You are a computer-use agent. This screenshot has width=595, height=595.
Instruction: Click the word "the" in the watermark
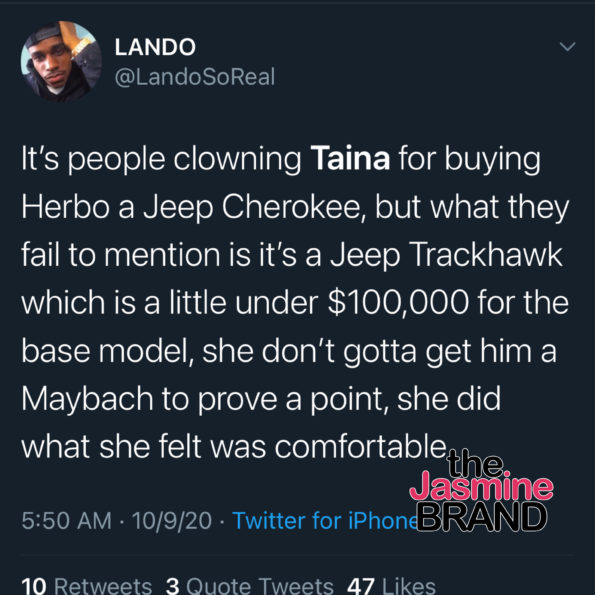coord(475,463)
